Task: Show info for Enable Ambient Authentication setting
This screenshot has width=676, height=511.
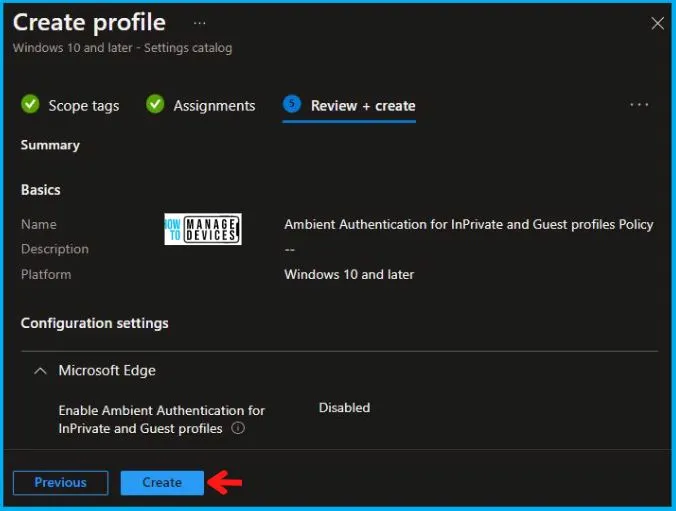Action: coord(238,428)
